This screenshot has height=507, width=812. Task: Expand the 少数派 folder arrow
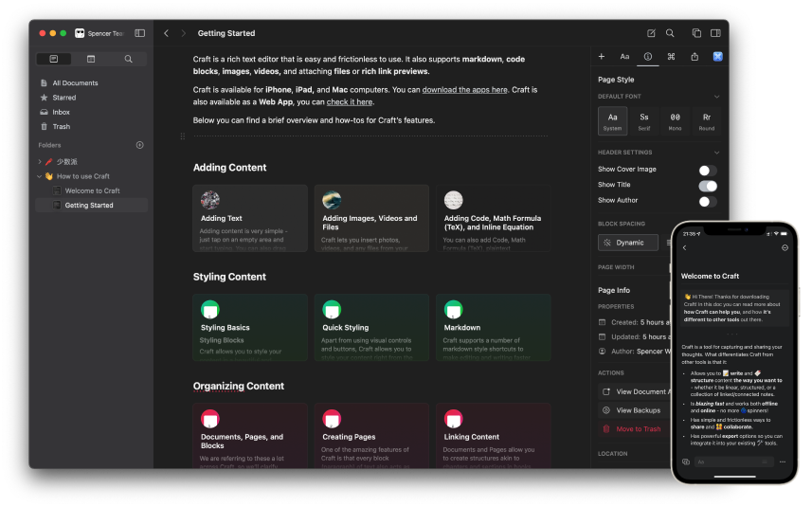39,162
